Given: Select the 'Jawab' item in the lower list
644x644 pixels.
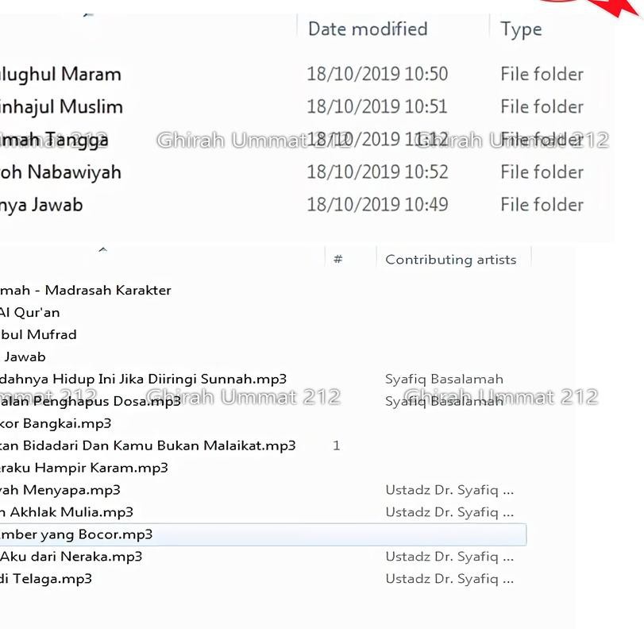Looking at the screenshot, I should (24, 357).
